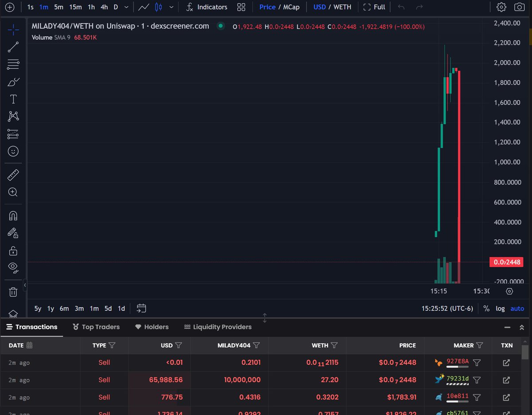The image size is (532, 415).
Task: Switch chart to Price view
Action: tap(267, 7)
